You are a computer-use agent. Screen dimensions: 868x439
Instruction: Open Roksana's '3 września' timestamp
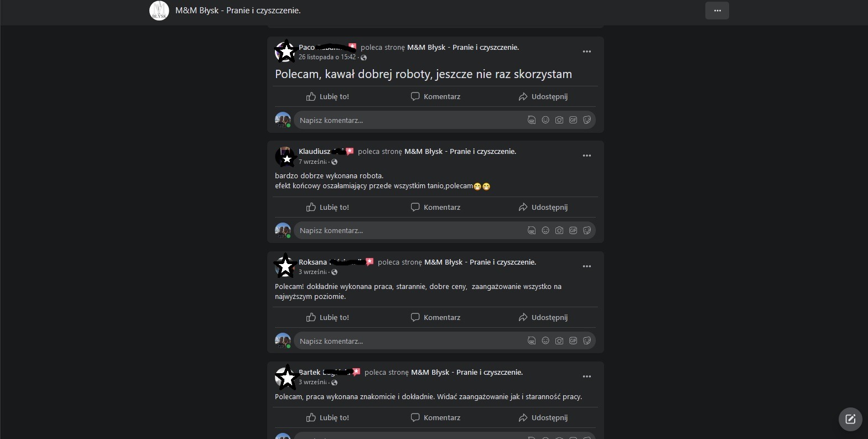click(313, 272)
